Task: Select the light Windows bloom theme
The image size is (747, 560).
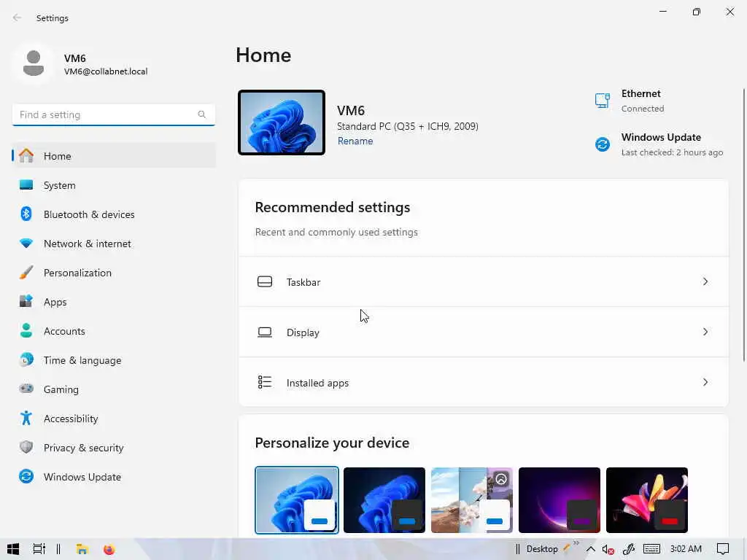Action: [297, 500]
